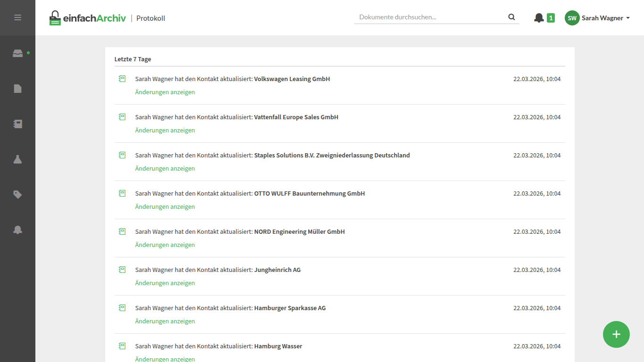Open the flask icon in sidebar
This screenshot has width=644, height=362.
17,159
